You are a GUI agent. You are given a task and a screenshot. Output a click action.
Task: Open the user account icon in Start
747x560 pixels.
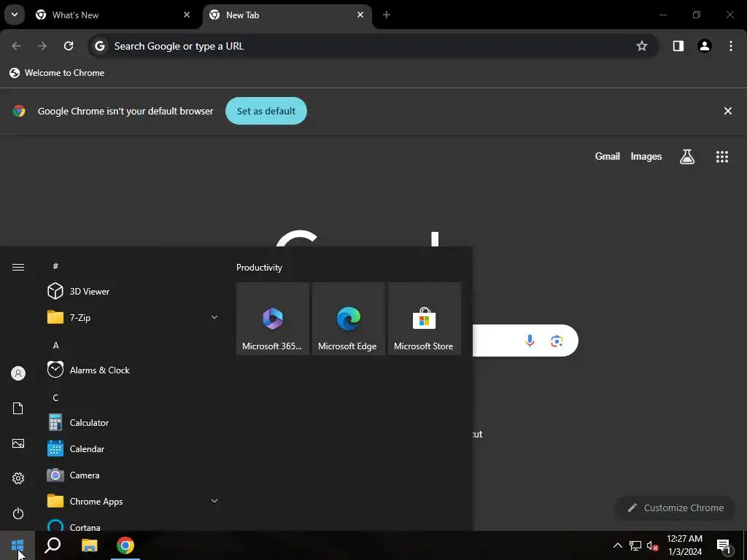(x=18, y=373)
